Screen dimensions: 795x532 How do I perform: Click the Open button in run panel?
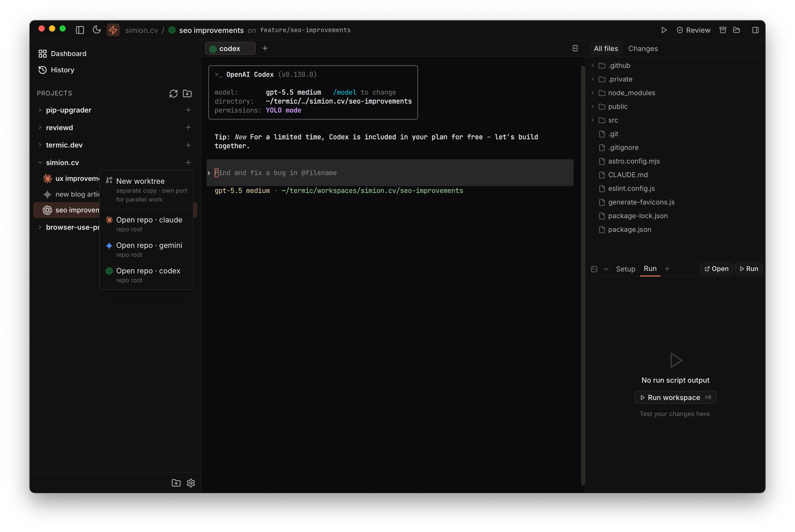[x=716, y=269]
